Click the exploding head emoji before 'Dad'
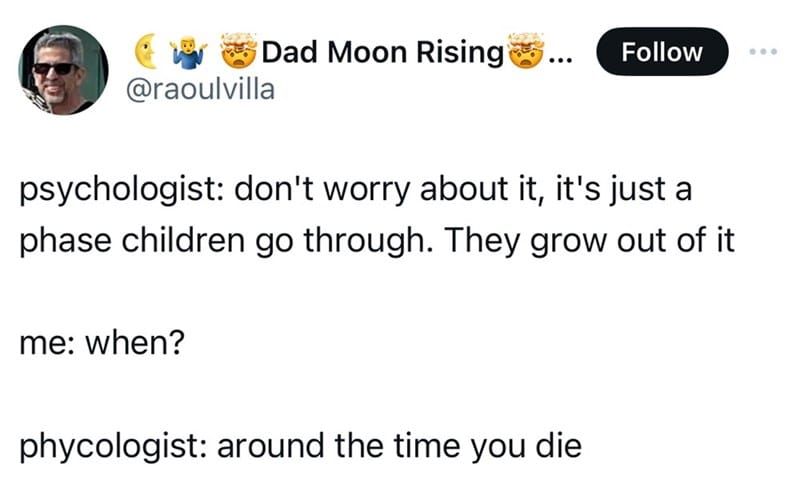The width and height of the screenshot is (800, 500). [x=239, y=51]
